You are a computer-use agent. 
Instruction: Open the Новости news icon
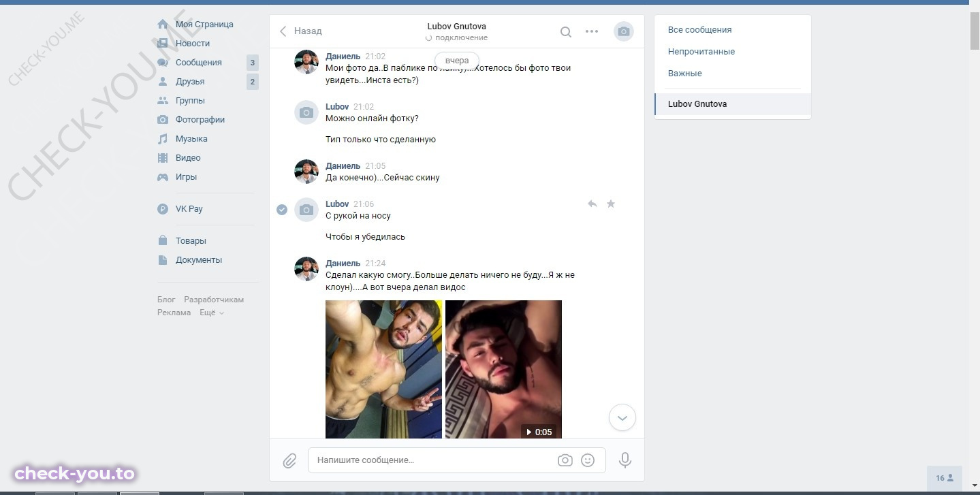coord(163,44)
